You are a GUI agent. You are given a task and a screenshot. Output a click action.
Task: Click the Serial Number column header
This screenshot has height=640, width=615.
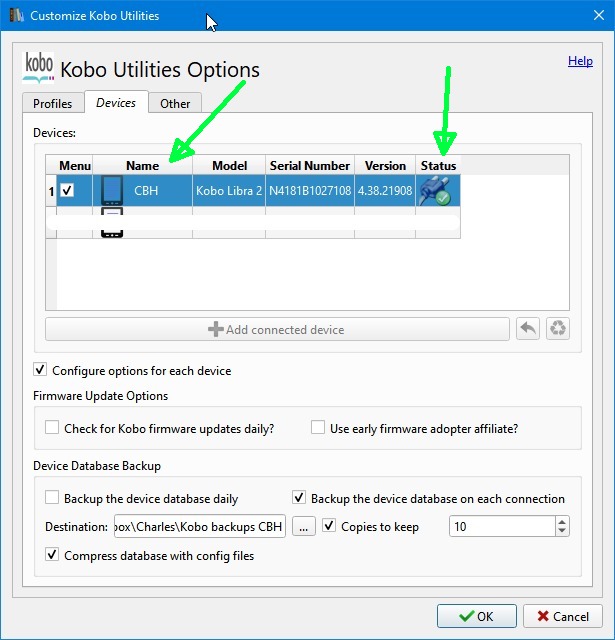click(310, 165)
